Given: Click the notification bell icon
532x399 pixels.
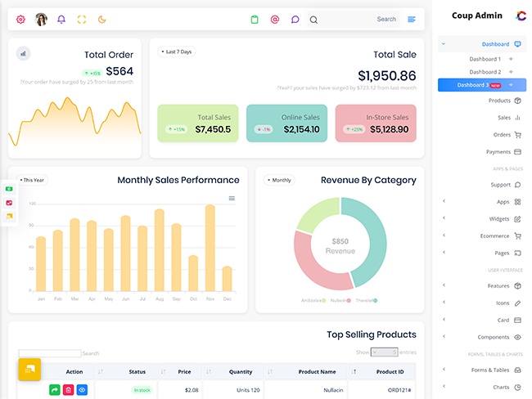Looking at the screenshot, I should 61,19.
